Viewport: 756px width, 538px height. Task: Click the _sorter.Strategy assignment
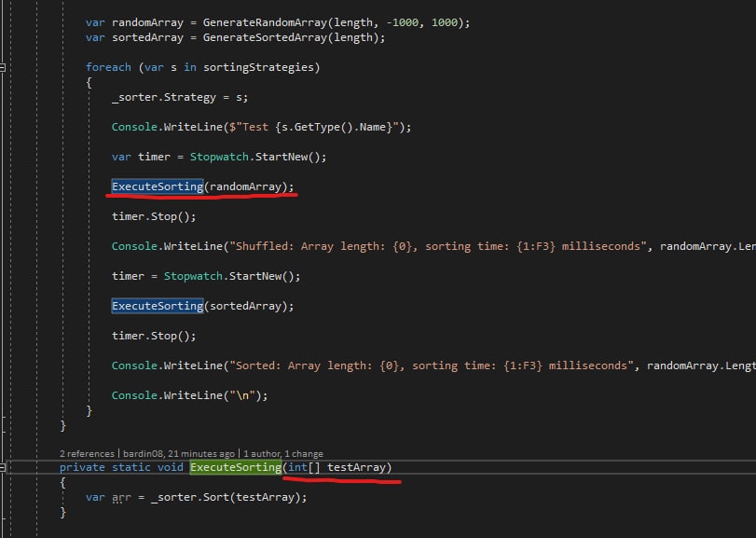click(x=180, y=97)
